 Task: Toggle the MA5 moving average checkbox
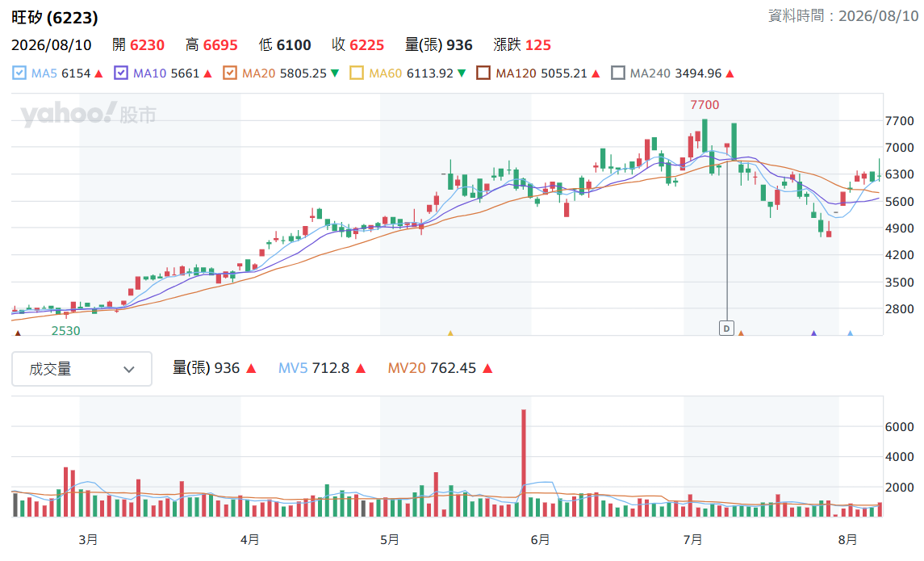click(x=19, y=73)
